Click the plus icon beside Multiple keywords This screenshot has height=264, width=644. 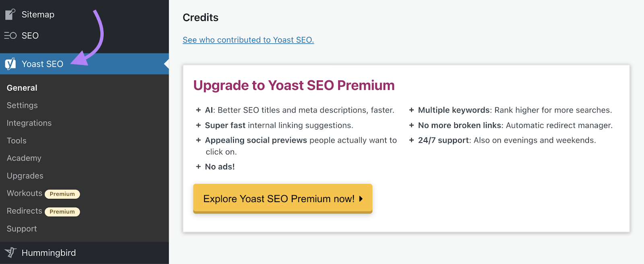point(411,110)
